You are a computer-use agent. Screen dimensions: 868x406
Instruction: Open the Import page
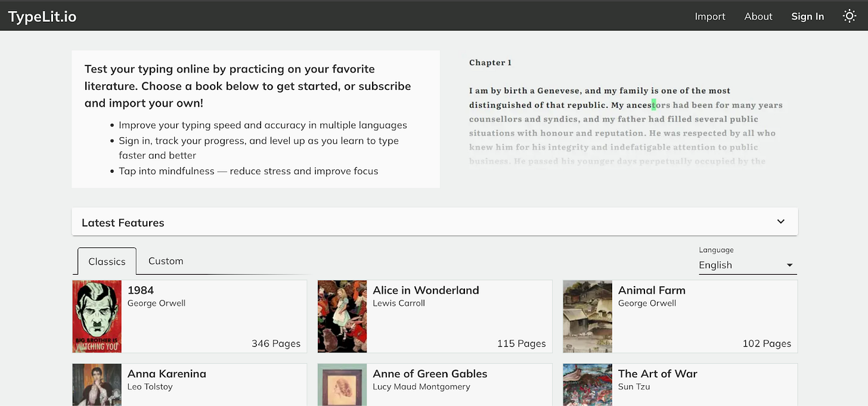(x=710, y=17)
